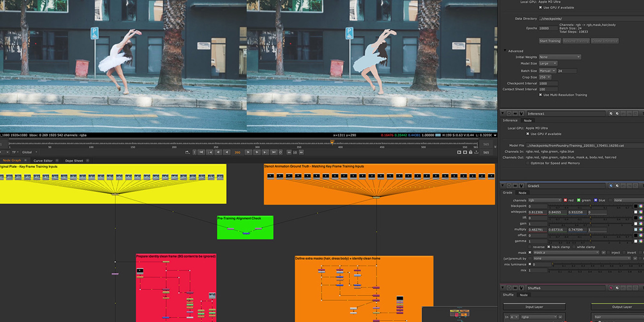This screenshot has height=322, width=644.
Task: Jump to first frame button
Action: 201,152
